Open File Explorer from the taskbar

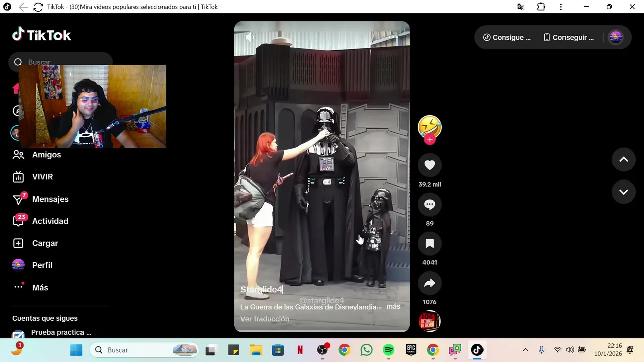(x=256, y=350)
